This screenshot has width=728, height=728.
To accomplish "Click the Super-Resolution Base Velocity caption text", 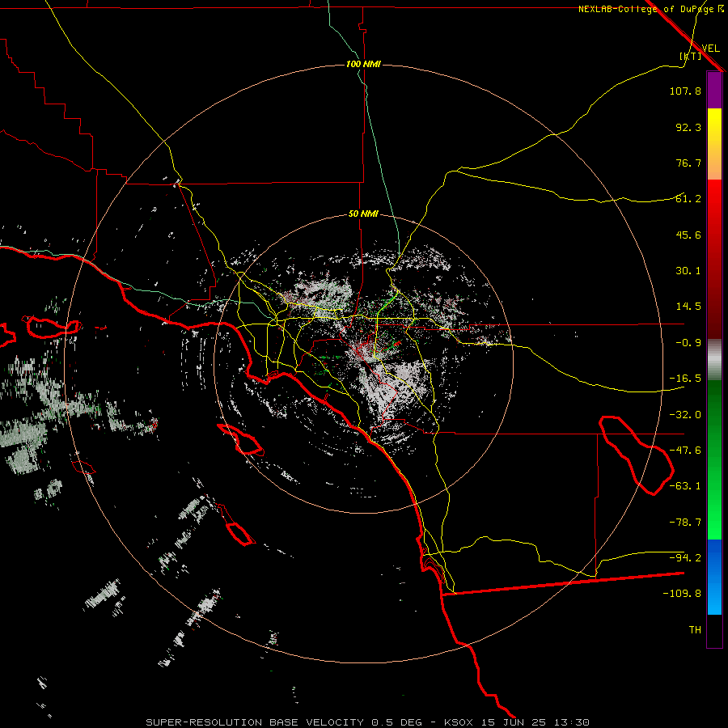I will [x=368, y=722].
